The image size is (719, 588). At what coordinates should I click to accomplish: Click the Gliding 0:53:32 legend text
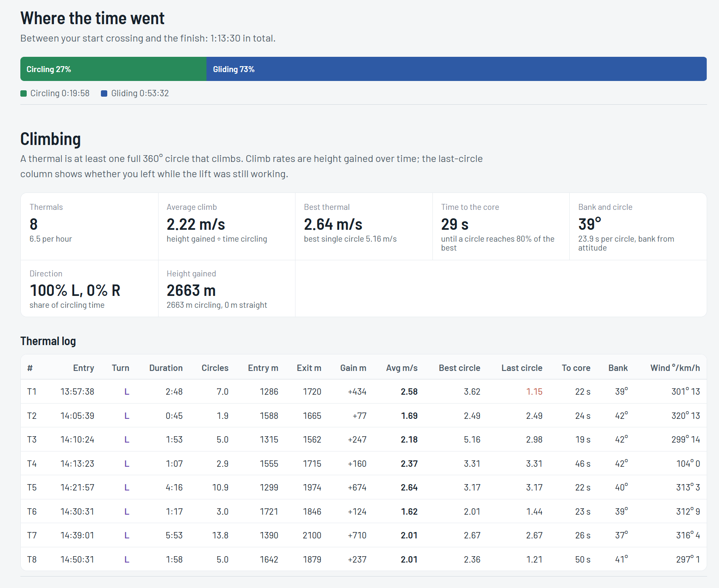(140, 93)
